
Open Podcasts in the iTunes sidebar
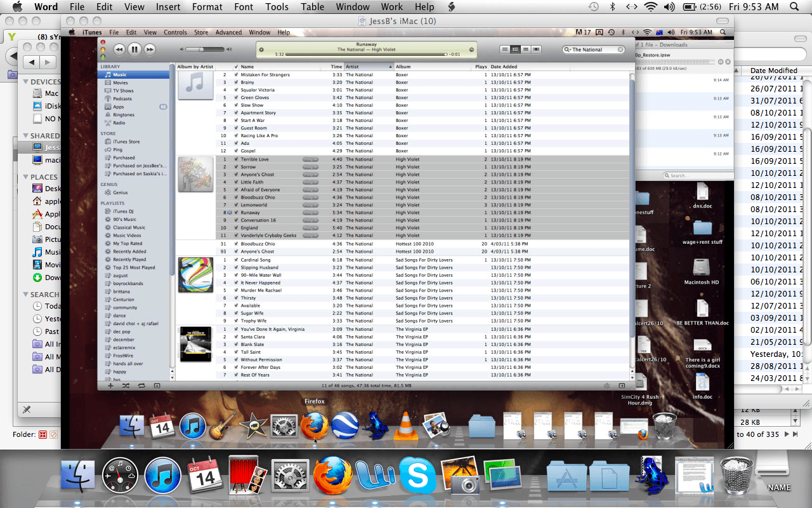133,98
